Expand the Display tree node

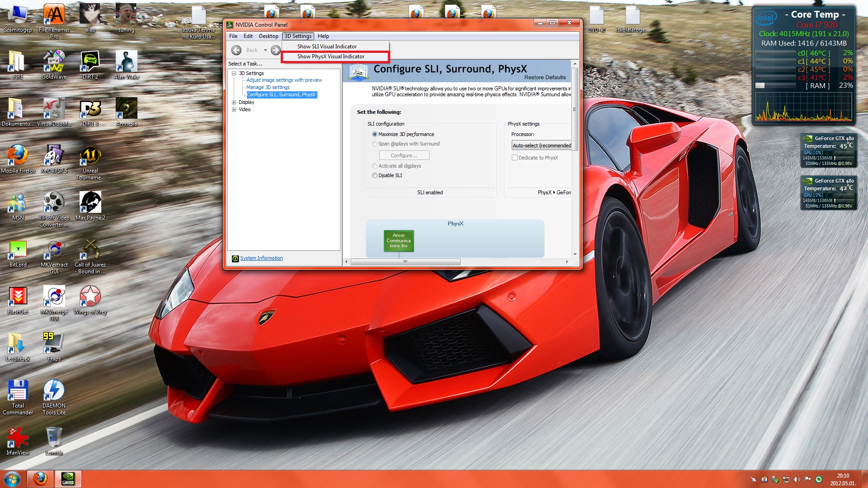coord(234,102)
